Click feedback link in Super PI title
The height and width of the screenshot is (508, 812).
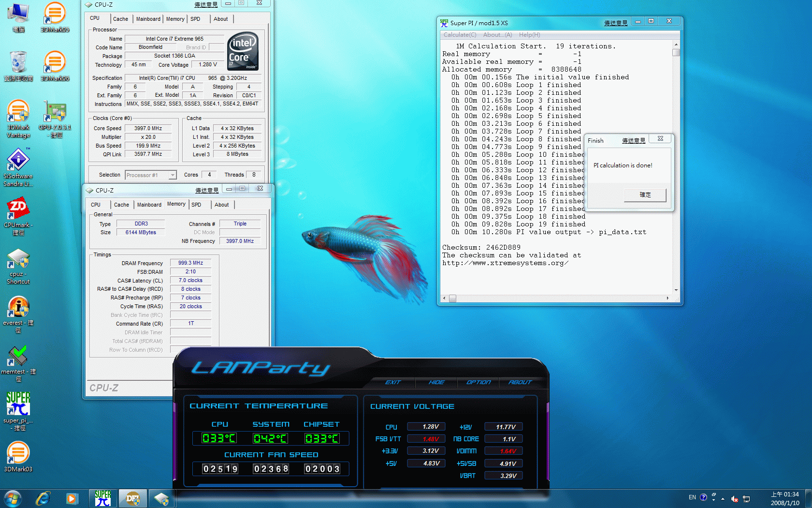click(x=616, y=23)
